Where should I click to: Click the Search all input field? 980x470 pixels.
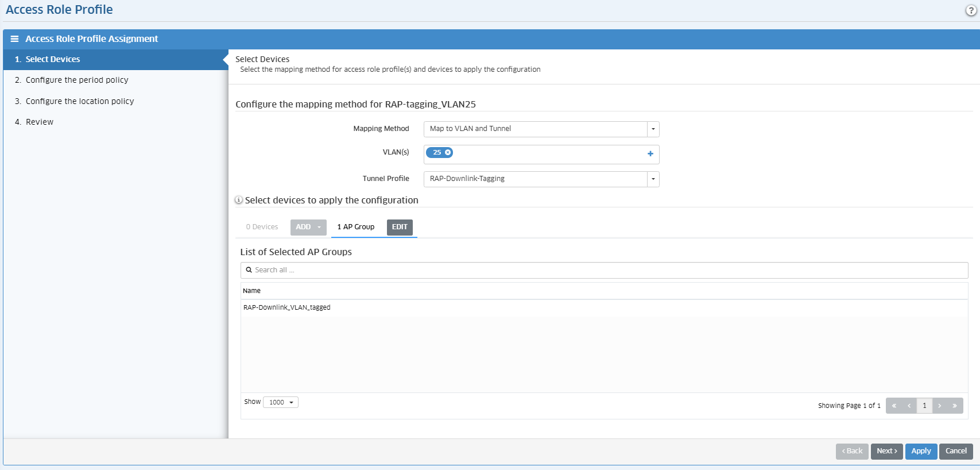click(x=604, y=270)
